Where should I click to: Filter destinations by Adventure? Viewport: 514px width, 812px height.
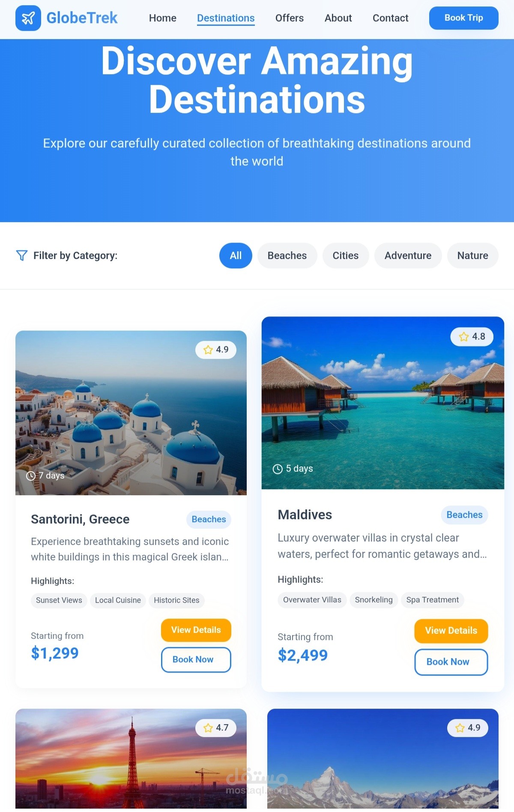(x=408, y=256)
